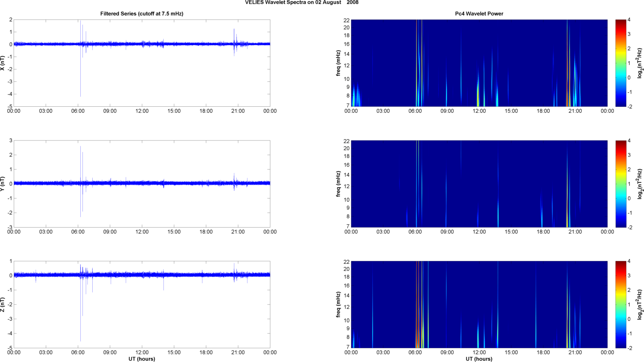
Task: Click log2(nT²/Hz) label beside bottom colorbar
Action: [640, 305]
